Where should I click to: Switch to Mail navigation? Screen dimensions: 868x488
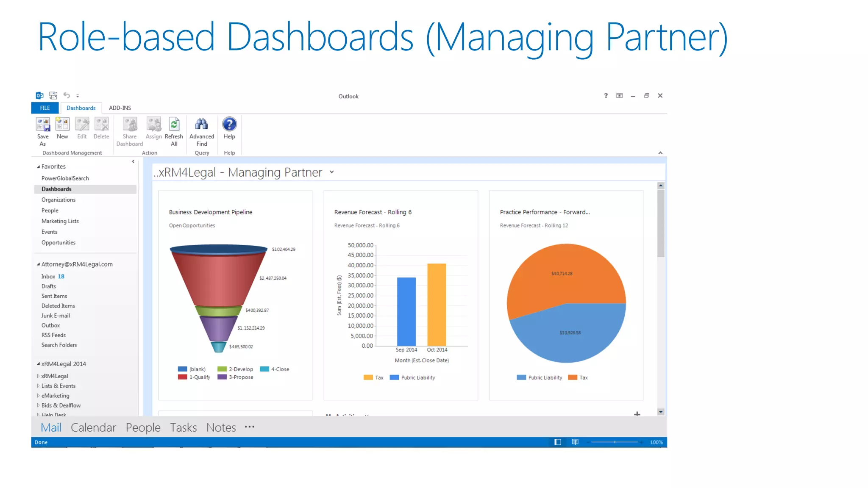click(x=51, y=427)
